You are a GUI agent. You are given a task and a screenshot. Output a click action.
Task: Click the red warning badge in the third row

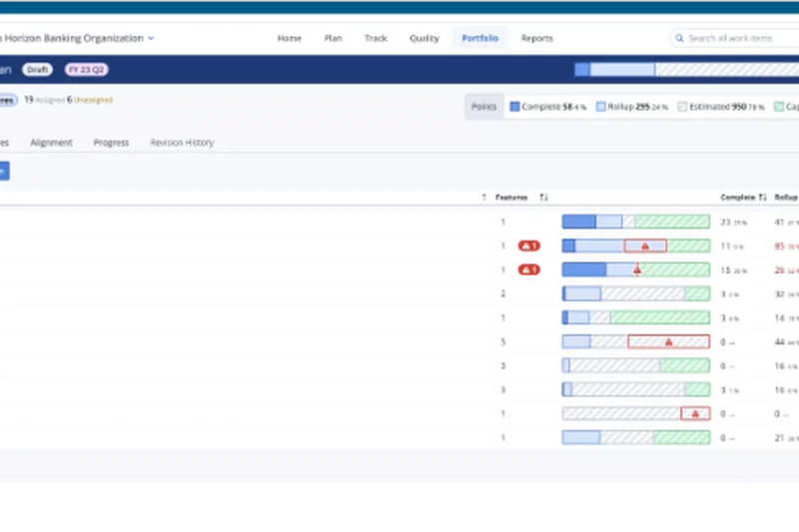click(x=528, y=269)
